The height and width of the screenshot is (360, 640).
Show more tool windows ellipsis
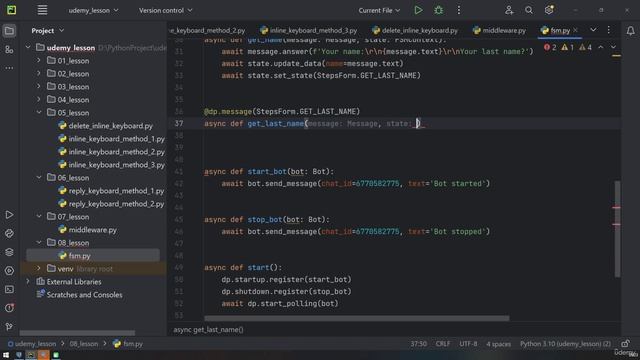(x=9, y=68)
